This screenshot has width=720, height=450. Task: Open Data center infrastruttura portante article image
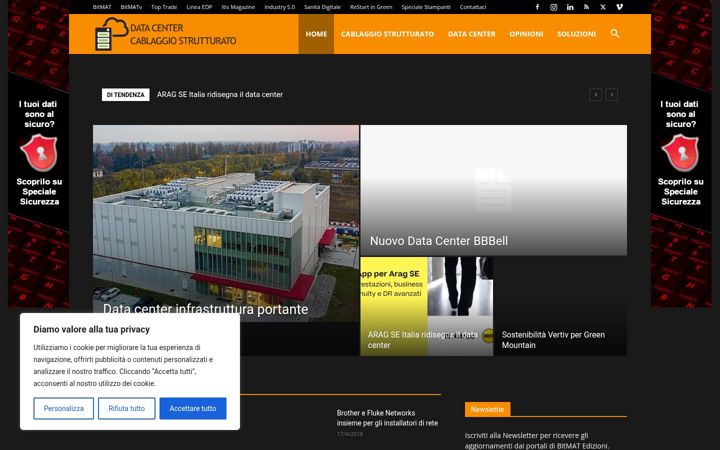(226, 223)
